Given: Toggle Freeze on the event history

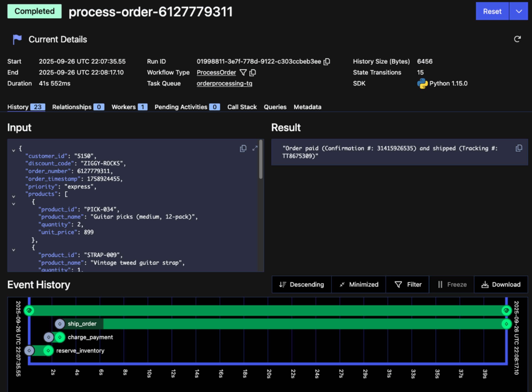Looking at the screenshot, I should pyautogui.click(x=452, y=285).
